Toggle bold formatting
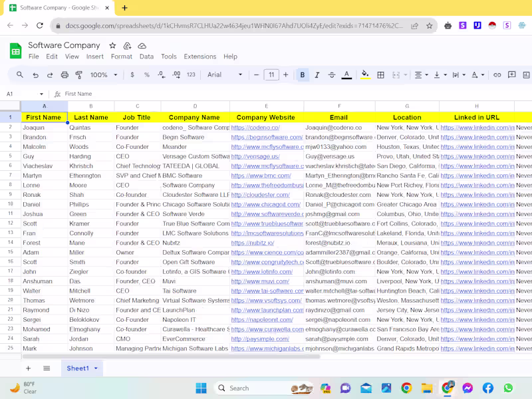532x399 pixels. coord(303,75)
